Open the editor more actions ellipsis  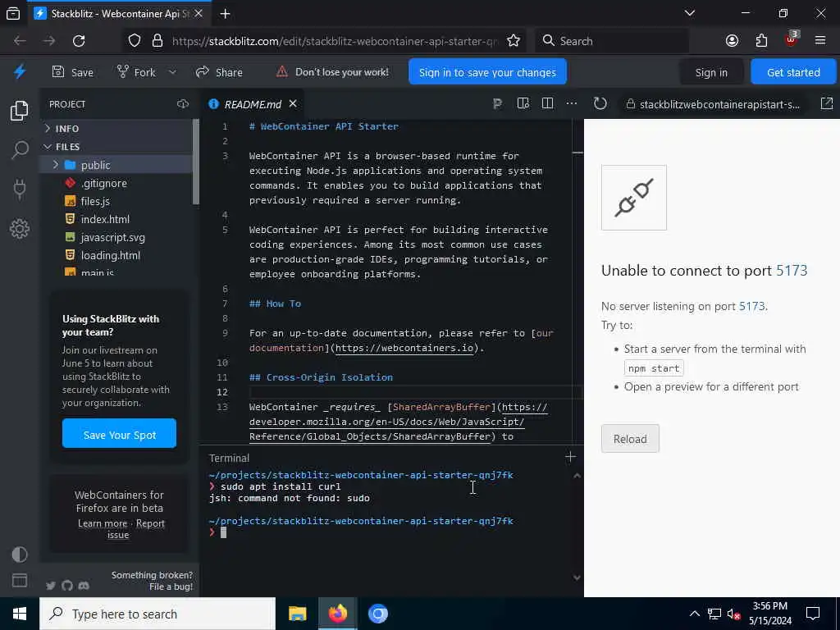tap(572, 103)
